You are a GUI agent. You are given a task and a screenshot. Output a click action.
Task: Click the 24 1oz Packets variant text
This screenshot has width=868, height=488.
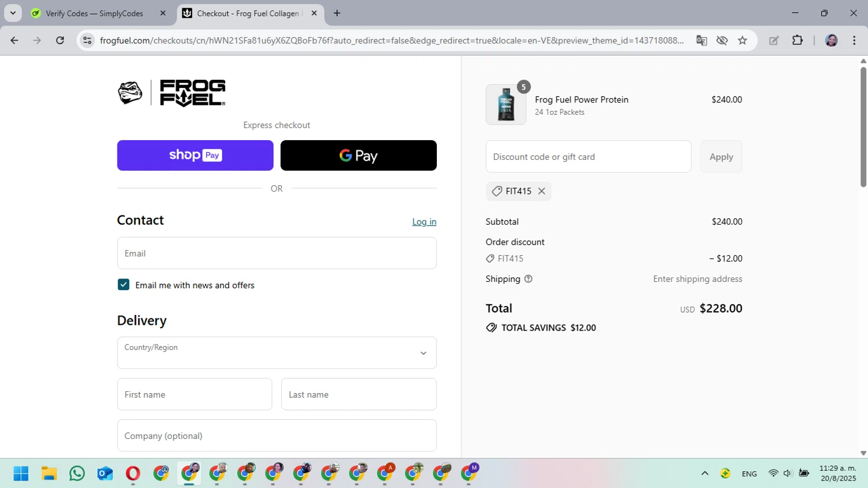(560, 112)
